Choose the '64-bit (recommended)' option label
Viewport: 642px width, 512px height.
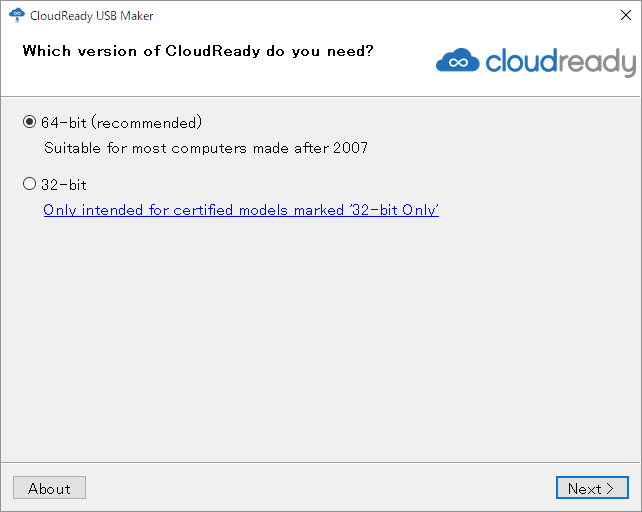click(x=121, y=122)
